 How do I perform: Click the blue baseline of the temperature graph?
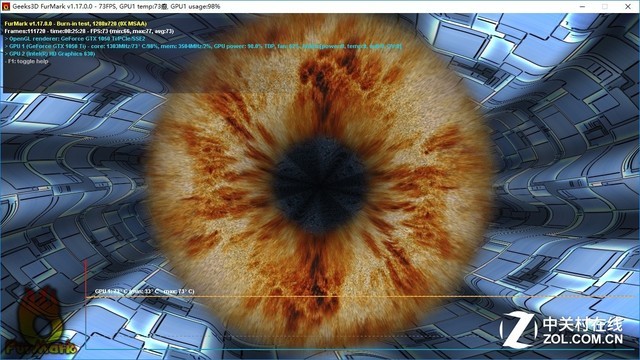[359, 349]
